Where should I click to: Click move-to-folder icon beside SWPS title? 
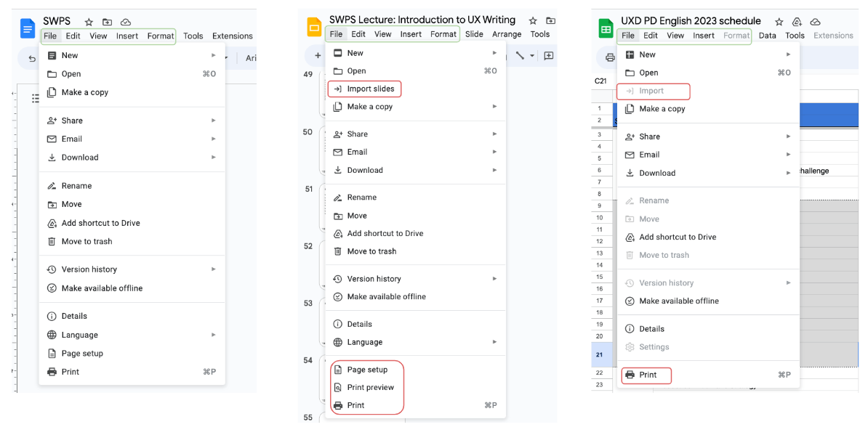[108, 22]
